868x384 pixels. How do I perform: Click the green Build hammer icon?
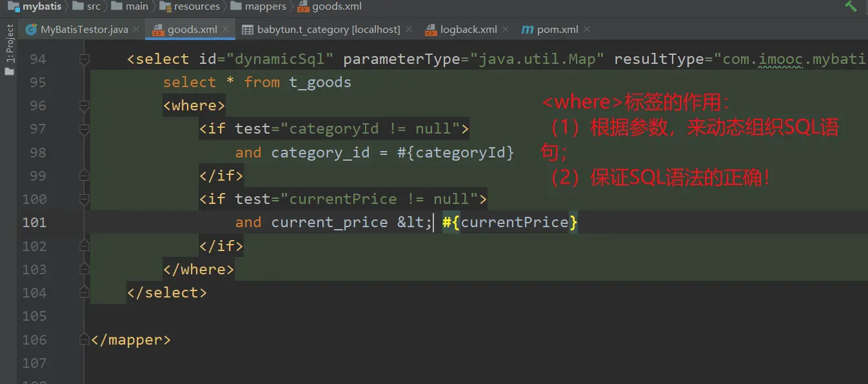tap(851, 6)
